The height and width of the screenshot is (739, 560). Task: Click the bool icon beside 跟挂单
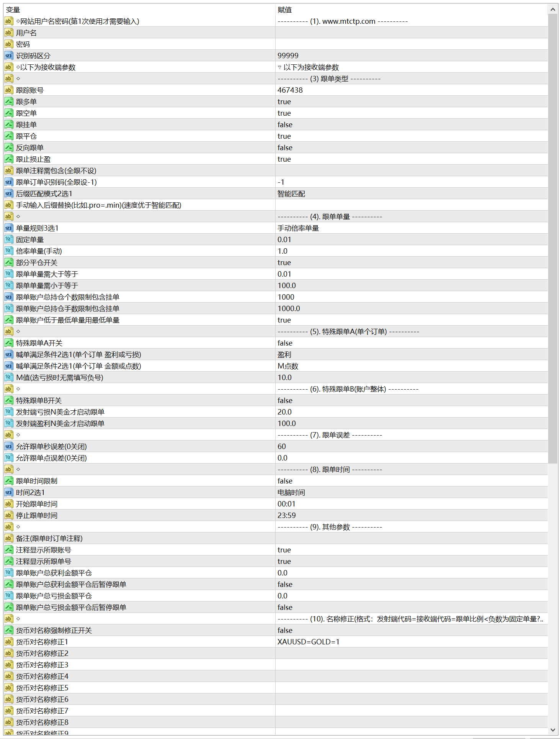[8, 125]
